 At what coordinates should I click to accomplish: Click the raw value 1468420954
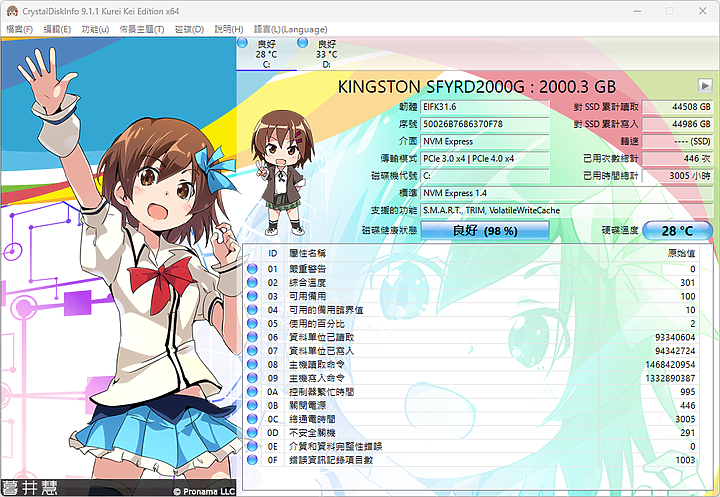[x=670, y=364]
